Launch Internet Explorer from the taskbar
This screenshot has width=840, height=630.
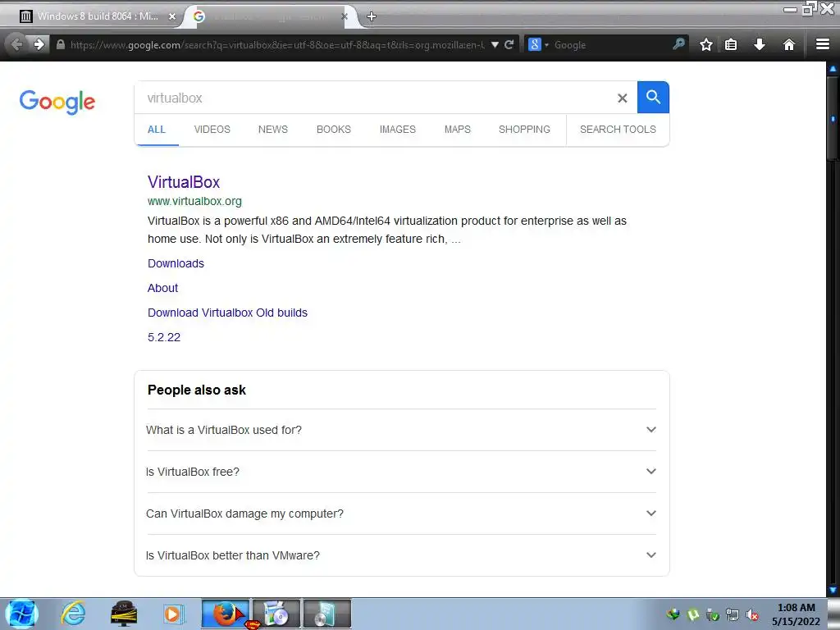click(73, 614)
